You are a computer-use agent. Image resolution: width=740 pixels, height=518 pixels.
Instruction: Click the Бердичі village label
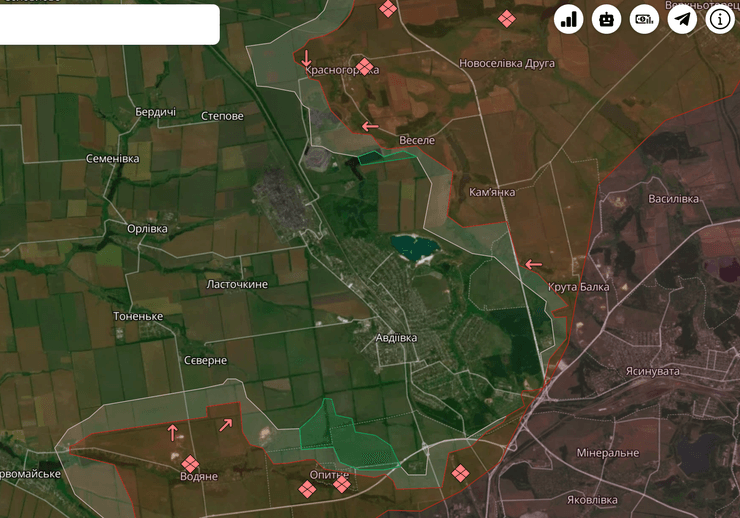pos(155,112)
